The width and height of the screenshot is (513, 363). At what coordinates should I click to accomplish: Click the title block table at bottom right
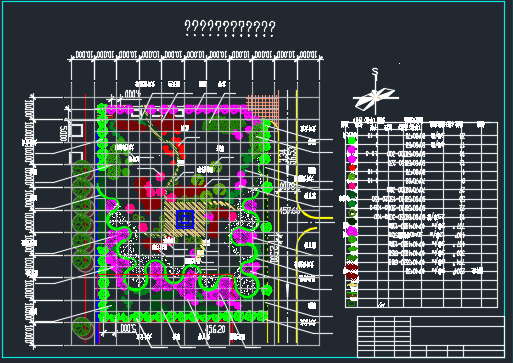[431, 337]
